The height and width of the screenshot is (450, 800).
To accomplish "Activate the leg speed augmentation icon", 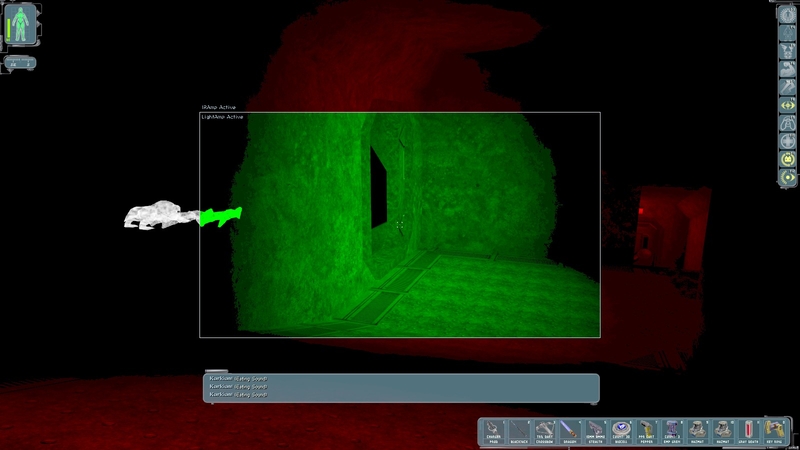I will click(787, 87).
